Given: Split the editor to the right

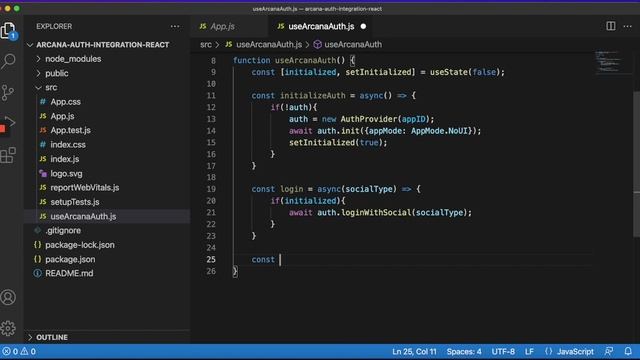Looking at the screenshot, I should (x=611, y=26).
